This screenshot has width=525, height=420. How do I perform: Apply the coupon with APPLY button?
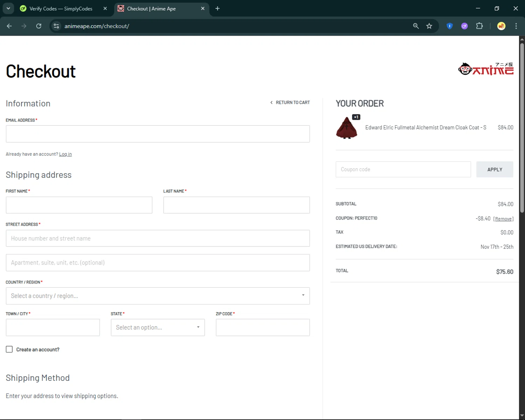tap(495, 169)
